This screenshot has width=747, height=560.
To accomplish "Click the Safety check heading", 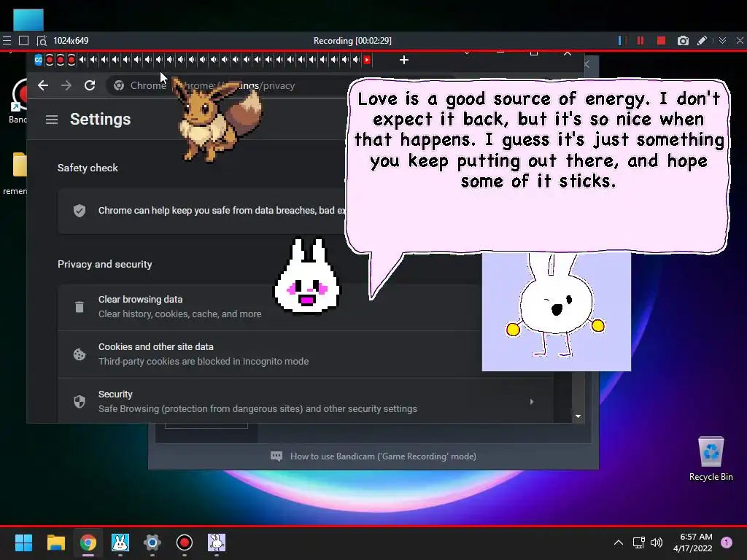I will point(88,168).
